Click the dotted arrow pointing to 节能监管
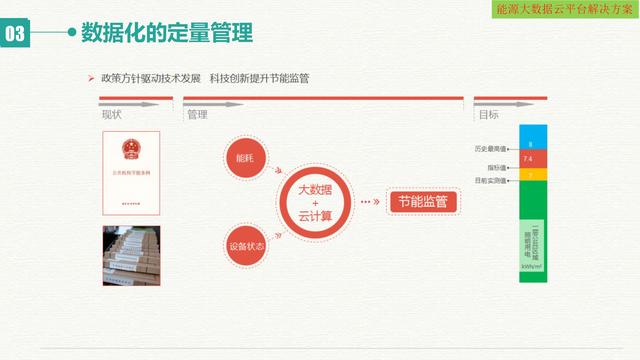Viewport: 640px width, 360px height. 370,202
